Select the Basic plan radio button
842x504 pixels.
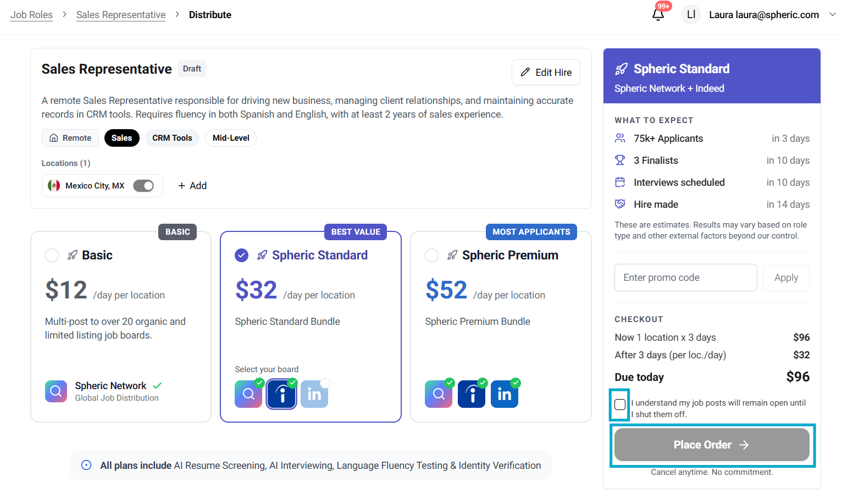point(52,256)
